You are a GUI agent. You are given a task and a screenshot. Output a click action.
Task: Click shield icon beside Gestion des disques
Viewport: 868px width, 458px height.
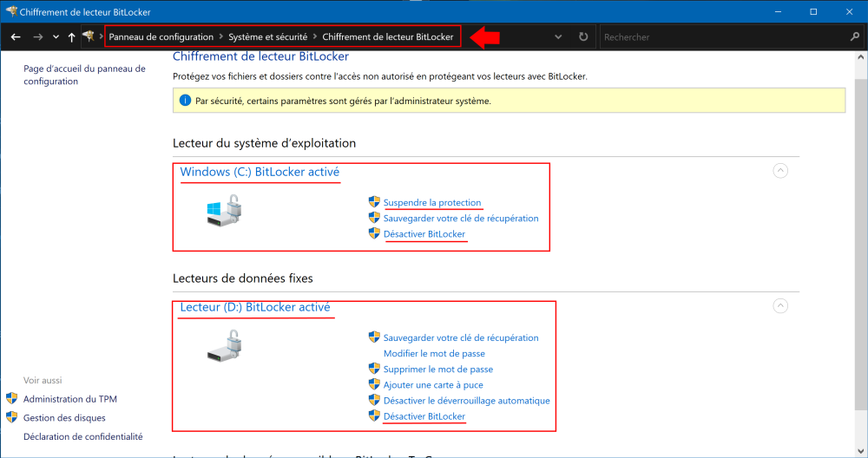pos(11,417)
